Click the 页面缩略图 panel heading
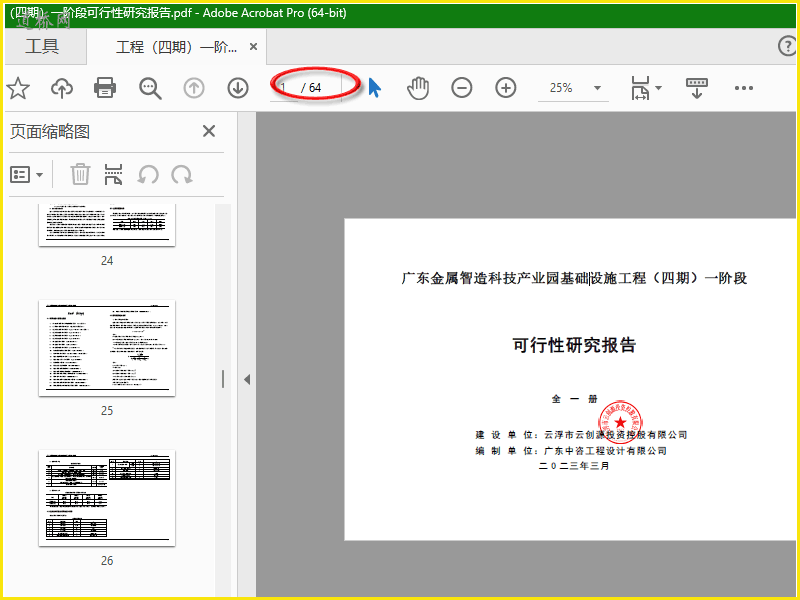The height and width of the screenshot is (600, 800). click(x=50, y=132)
